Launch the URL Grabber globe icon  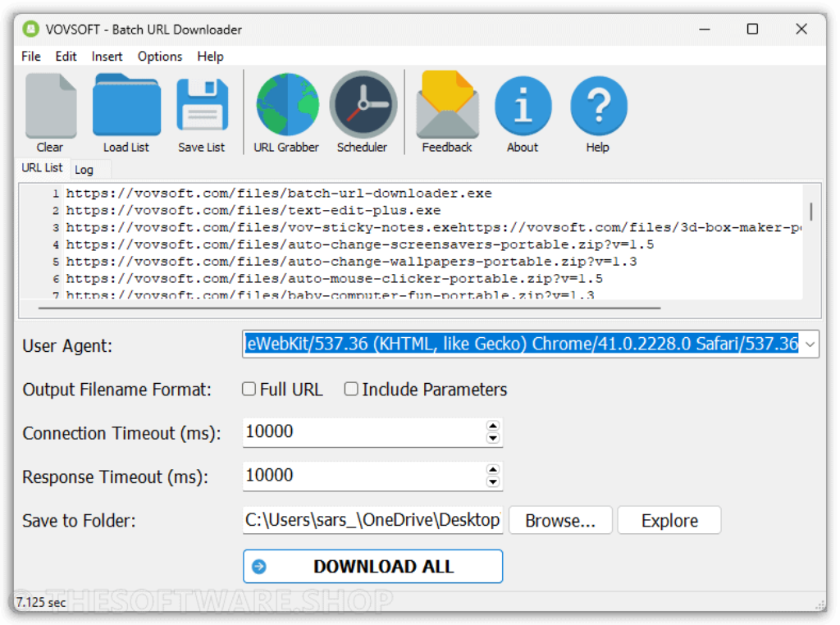click(287, 104)
